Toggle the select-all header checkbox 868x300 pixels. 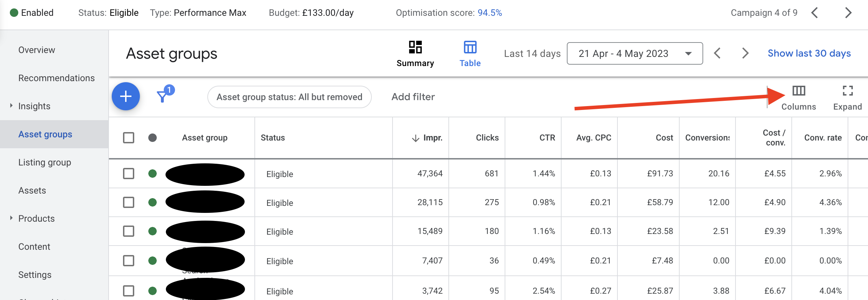[129, 138]
